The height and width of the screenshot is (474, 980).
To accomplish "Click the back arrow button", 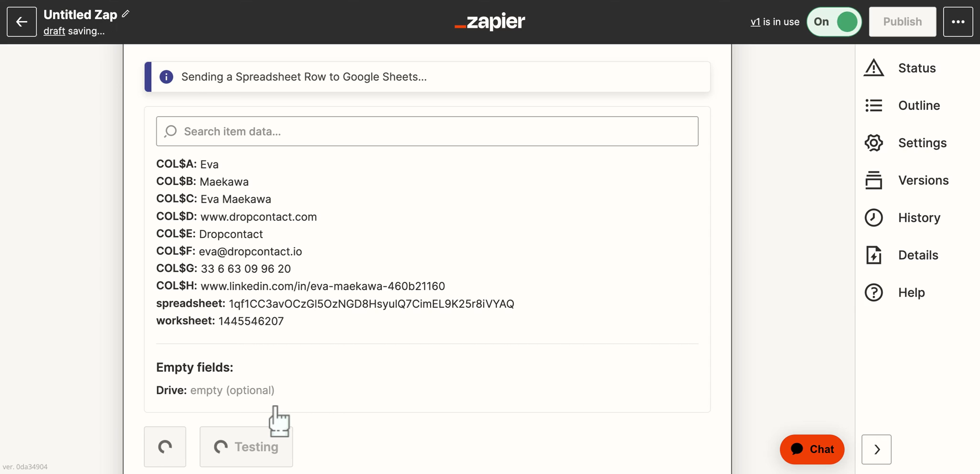I will (22, 22).
